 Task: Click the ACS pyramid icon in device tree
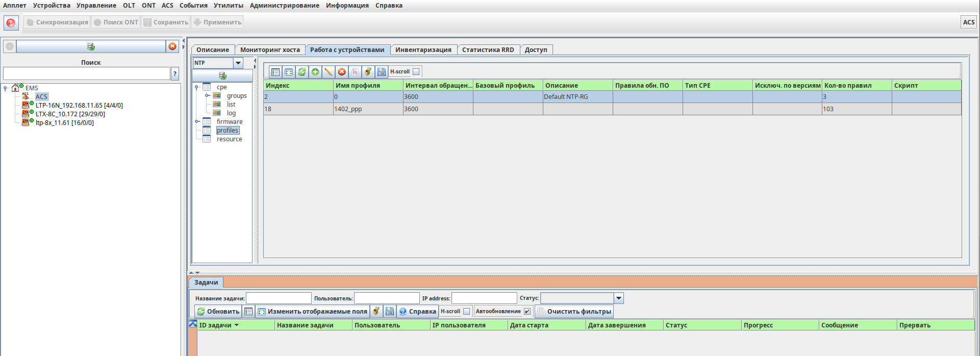coord(26,96)
